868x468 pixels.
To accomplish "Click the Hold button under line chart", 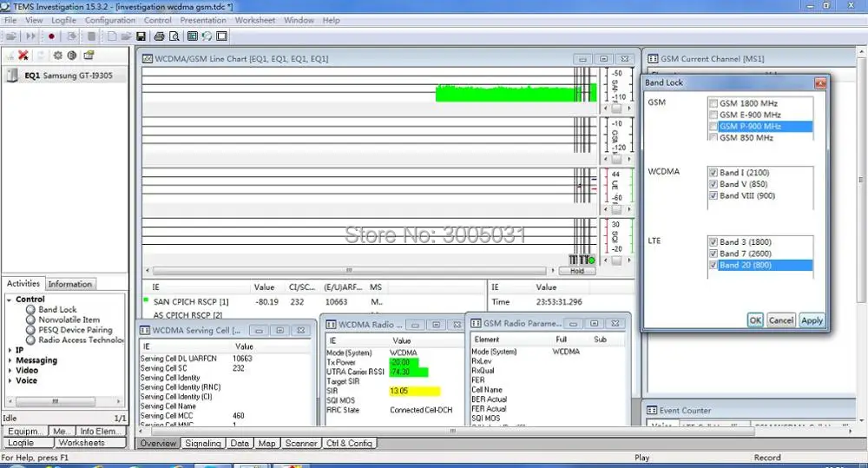I will coord(577,271).
